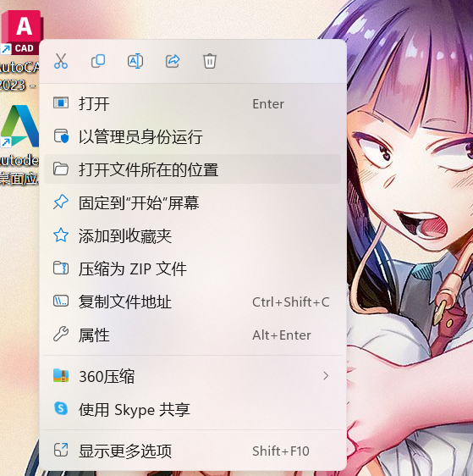Open 属性 from the menu
This screenshot has width=473, height=476.
click(193, 335)
